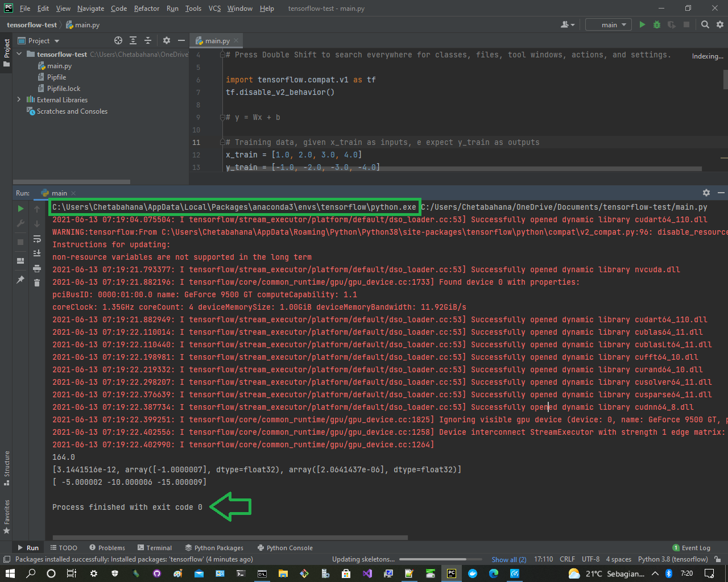The image size is (728, 582).
Task: Click Show all (2) background tasks link
Action: (509, 559)
